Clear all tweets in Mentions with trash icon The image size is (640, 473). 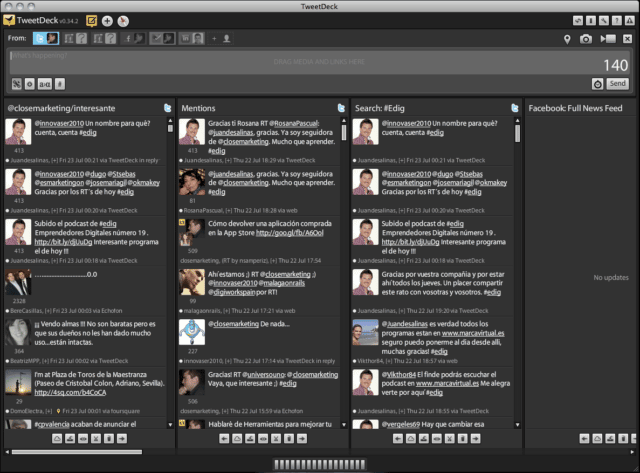point(289,439)
